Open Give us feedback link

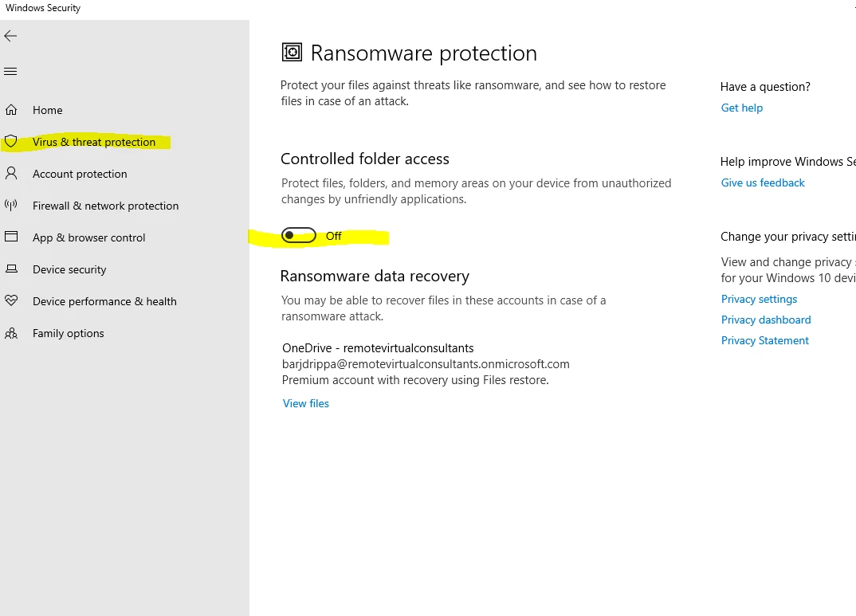763,182
